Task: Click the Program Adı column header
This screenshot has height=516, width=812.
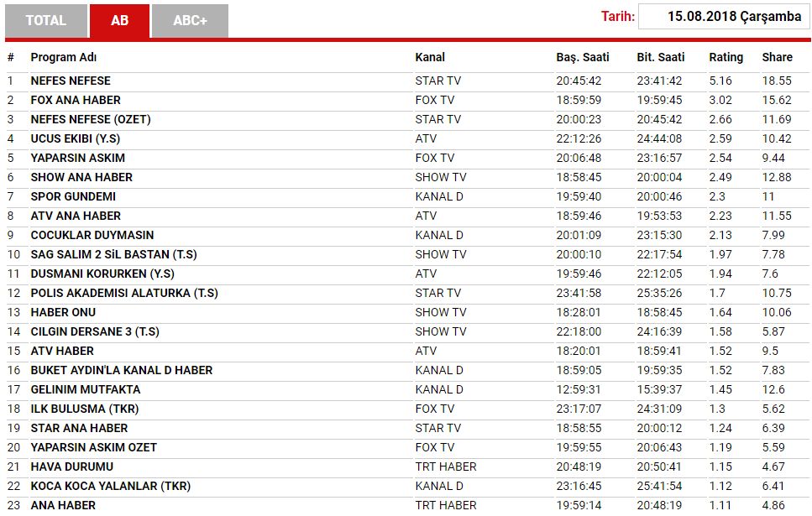Action: tap(64, 57)
